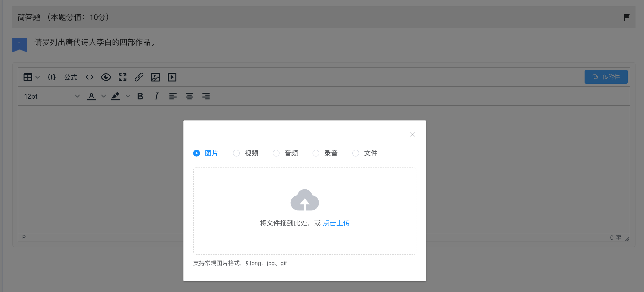
Task: Expand the highlight color picker arrow
Action: (x=128, y=96)
